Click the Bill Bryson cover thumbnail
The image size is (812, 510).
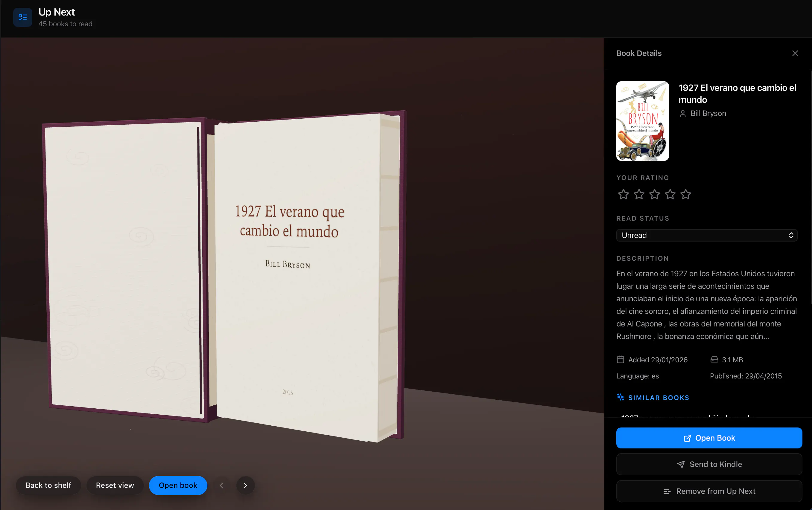pyautogui.click(x=642, y=121)
